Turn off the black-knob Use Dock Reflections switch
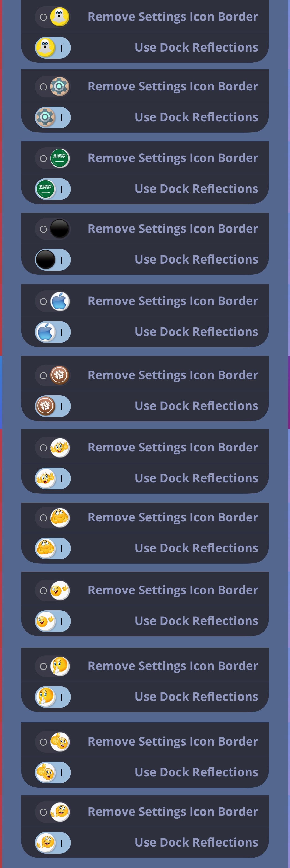 pos(53,260)
